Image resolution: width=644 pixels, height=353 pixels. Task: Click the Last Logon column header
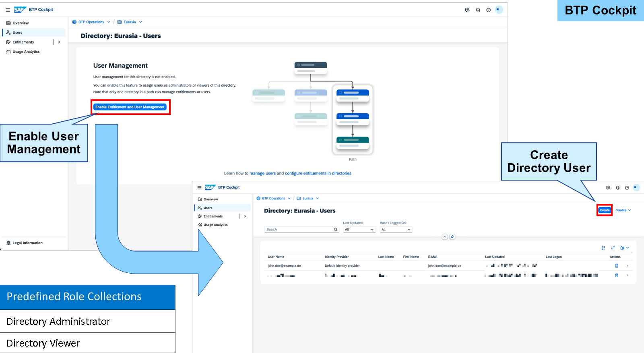coord(553,257)
